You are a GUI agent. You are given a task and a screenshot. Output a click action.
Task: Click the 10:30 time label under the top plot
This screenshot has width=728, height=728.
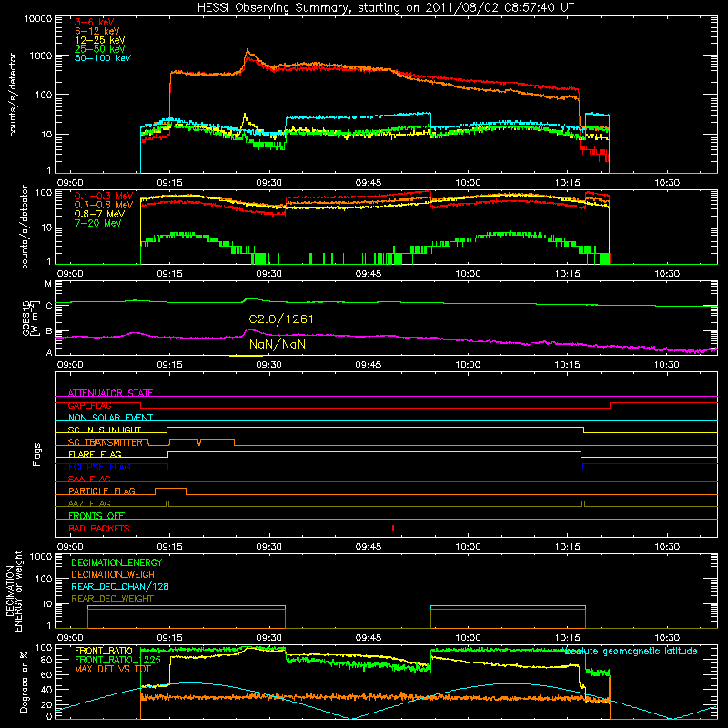(667, 183)
